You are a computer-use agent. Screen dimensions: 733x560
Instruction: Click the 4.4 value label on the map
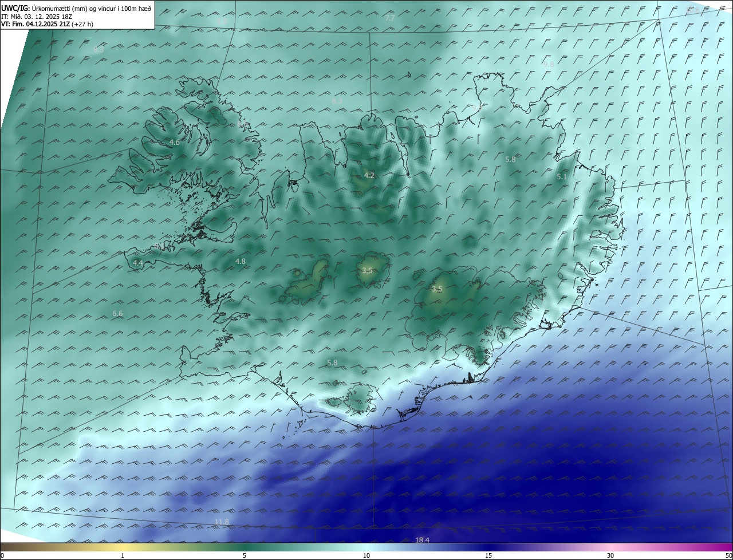pos(138,263)
